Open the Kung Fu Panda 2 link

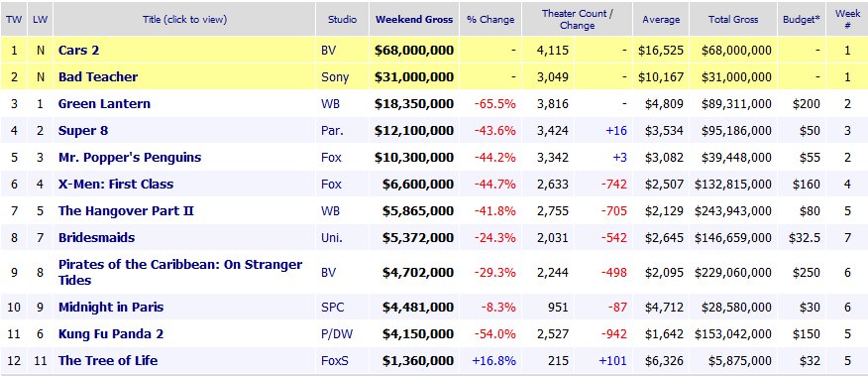[x=111, y=334]
